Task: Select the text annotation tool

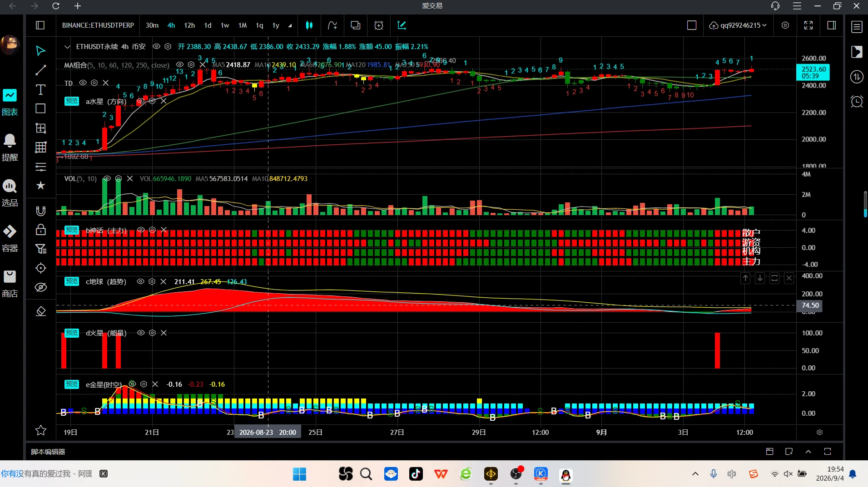Action: pos(40,89)
